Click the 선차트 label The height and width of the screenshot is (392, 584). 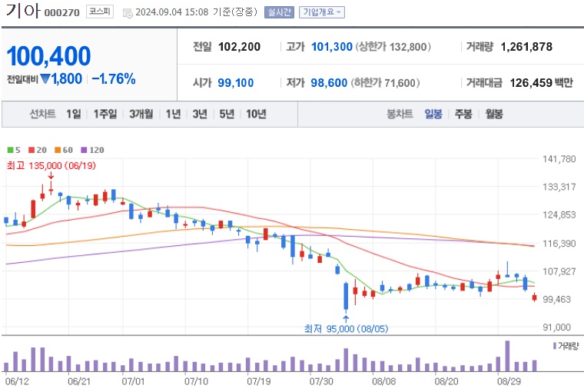[42, 114]
